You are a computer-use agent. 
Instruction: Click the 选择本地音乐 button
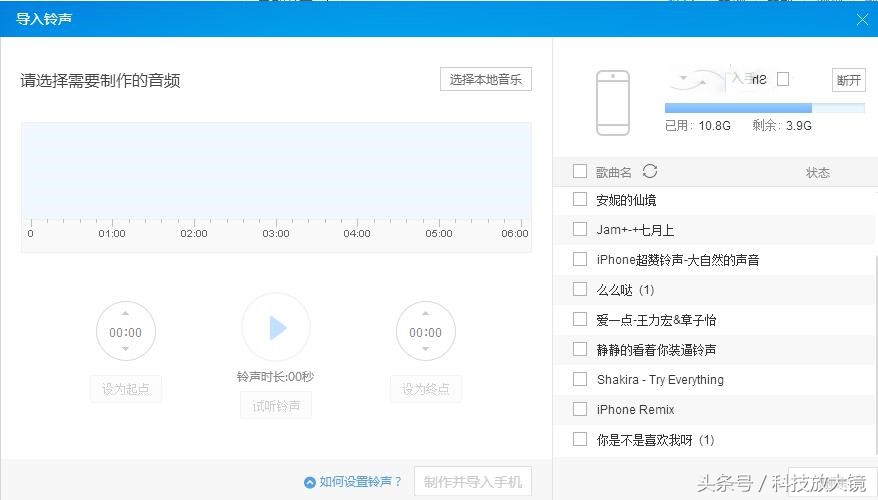pyautogui.click(x=485, y=80)
